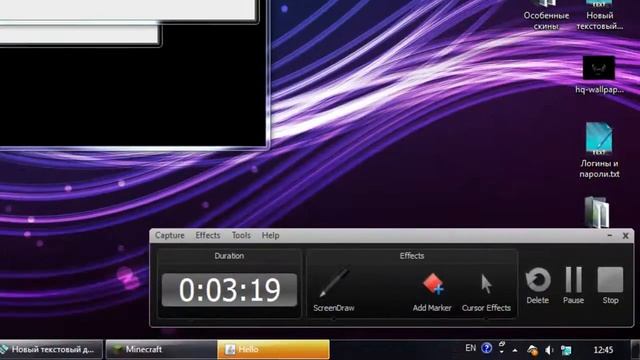Select the binder folder desktop icon

click(x=597, y=212)
